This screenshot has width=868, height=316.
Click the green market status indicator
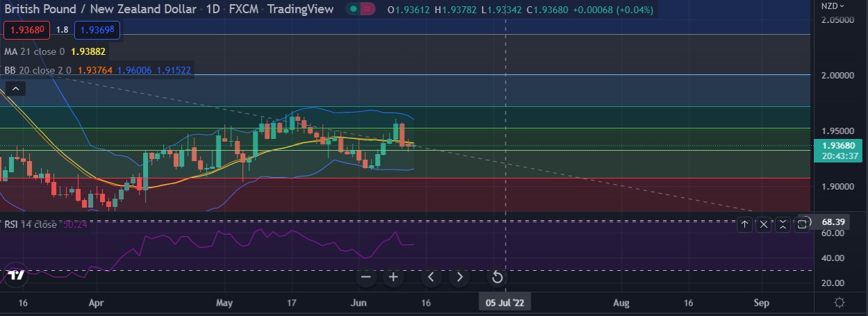[x=354, y=9]
